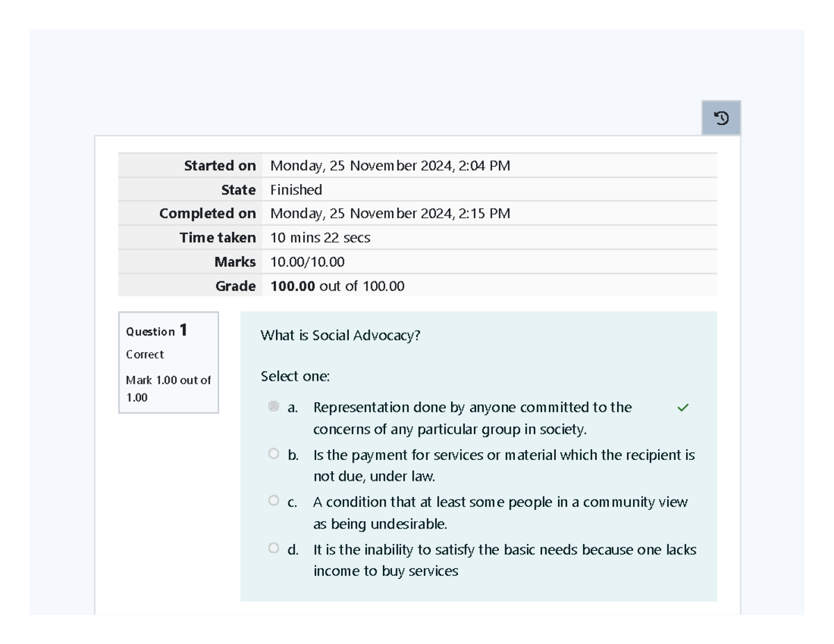Pick radio button for option c
834x644 pixels.
pos(273,501)
